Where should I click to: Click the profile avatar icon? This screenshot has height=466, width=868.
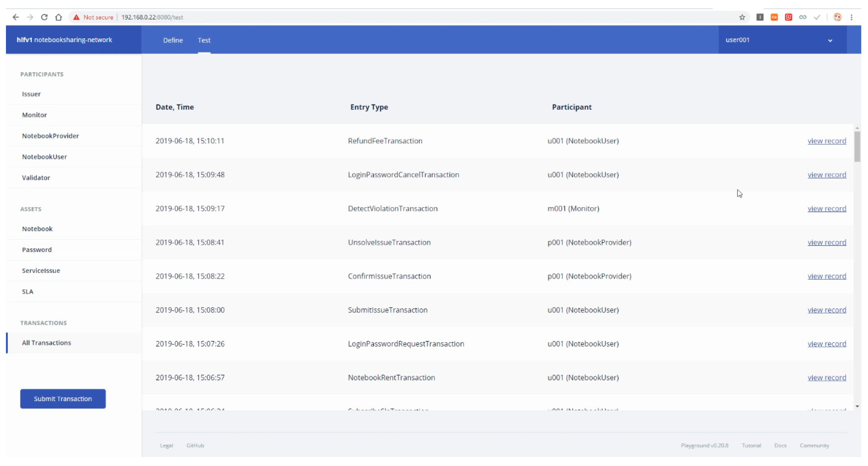(x=837, y=17)
